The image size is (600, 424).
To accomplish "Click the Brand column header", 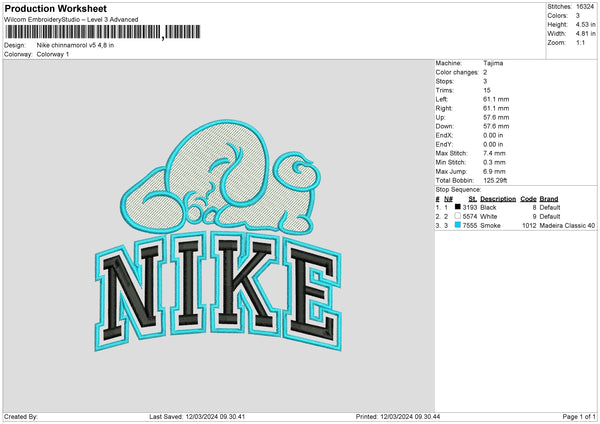I will (x=549, y=199).
